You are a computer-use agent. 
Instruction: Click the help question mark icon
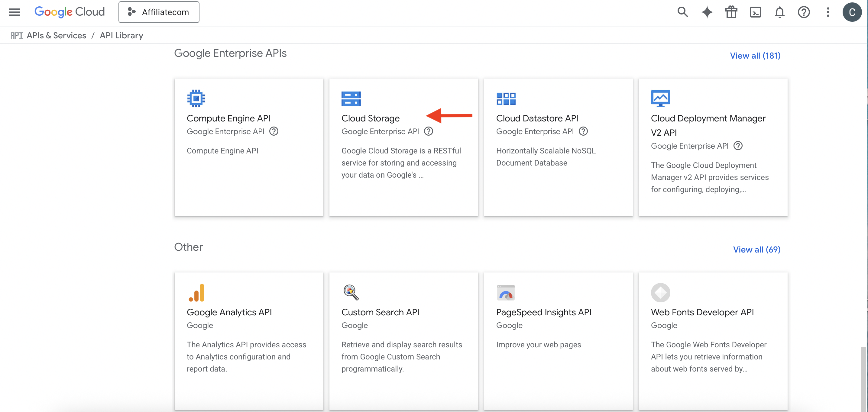804,12
